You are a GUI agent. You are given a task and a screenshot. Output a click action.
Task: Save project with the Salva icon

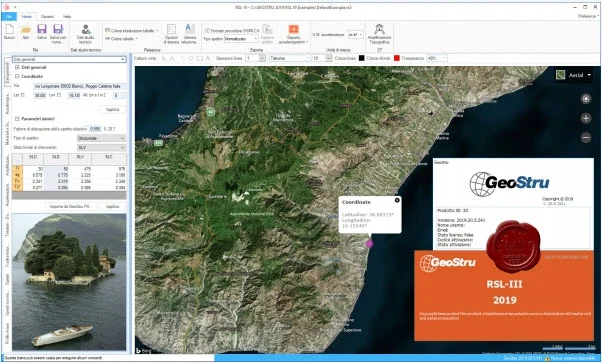point(42,30)
